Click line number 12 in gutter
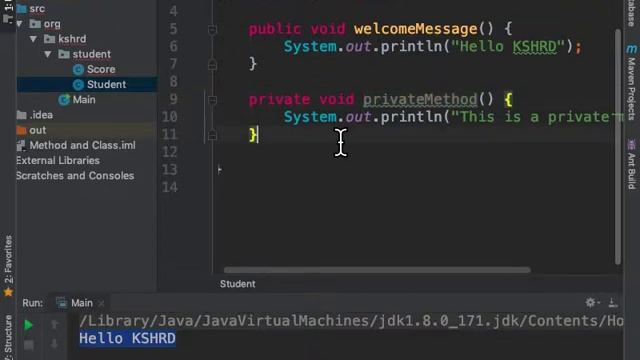Screen dimensions: 640x360 point(170,152)
